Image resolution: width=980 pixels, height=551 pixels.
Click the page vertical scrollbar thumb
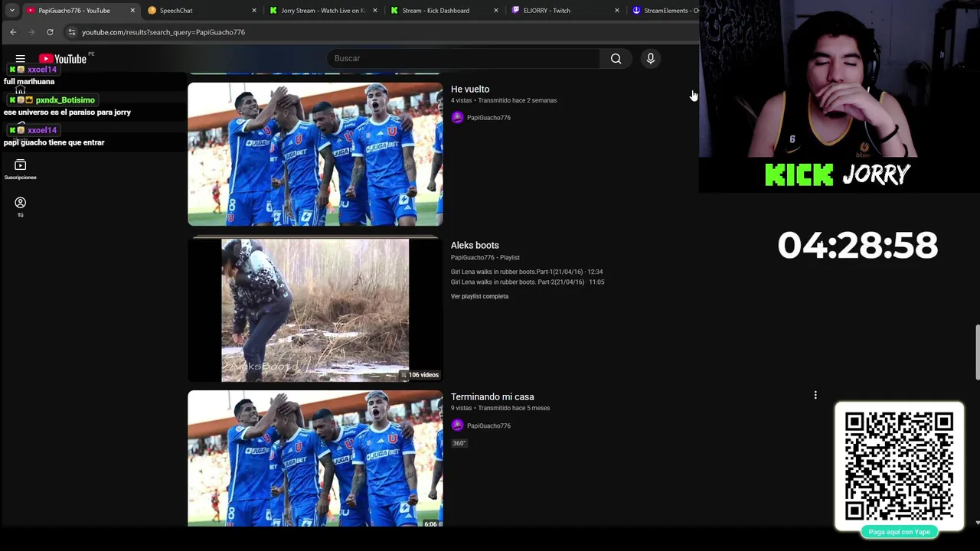coord(977,352)
